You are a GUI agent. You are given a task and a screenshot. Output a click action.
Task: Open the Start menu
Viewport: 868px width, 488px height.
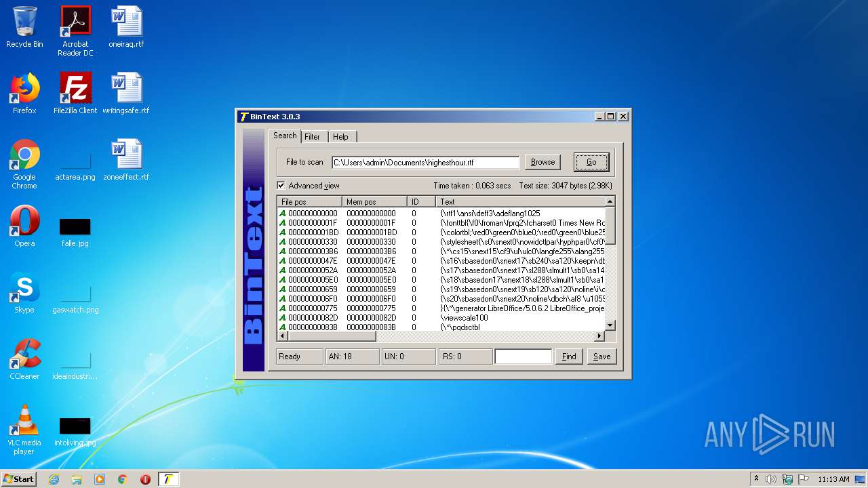pos(19,479)
